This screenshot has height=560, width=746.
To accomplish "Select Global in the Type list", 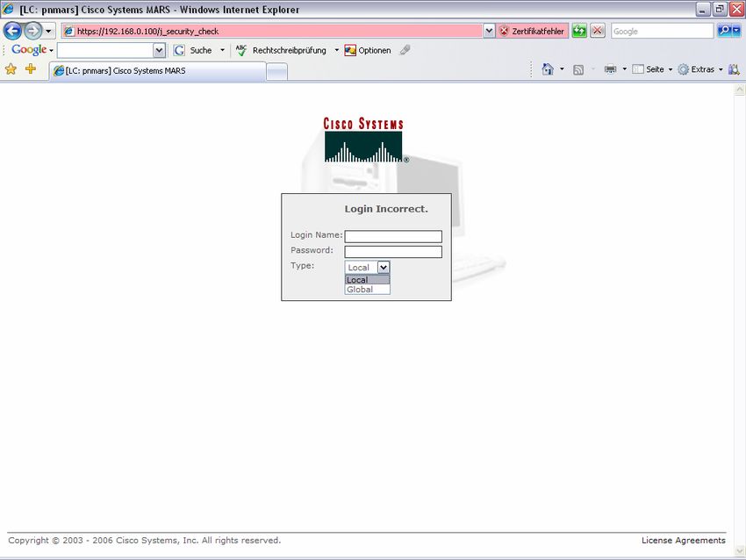I will 367,290.
